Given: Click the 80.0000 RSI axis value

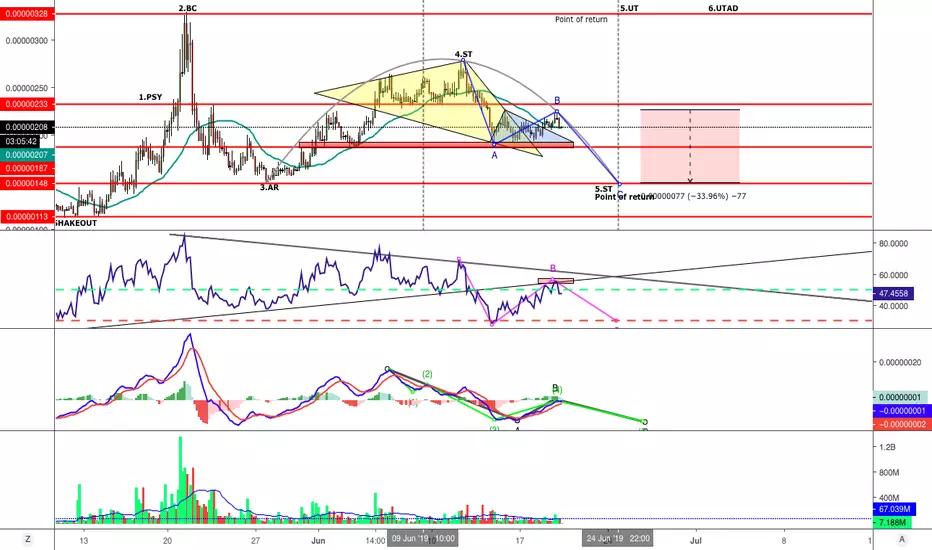Looking at the screenshot, I should tap(893, 244).
